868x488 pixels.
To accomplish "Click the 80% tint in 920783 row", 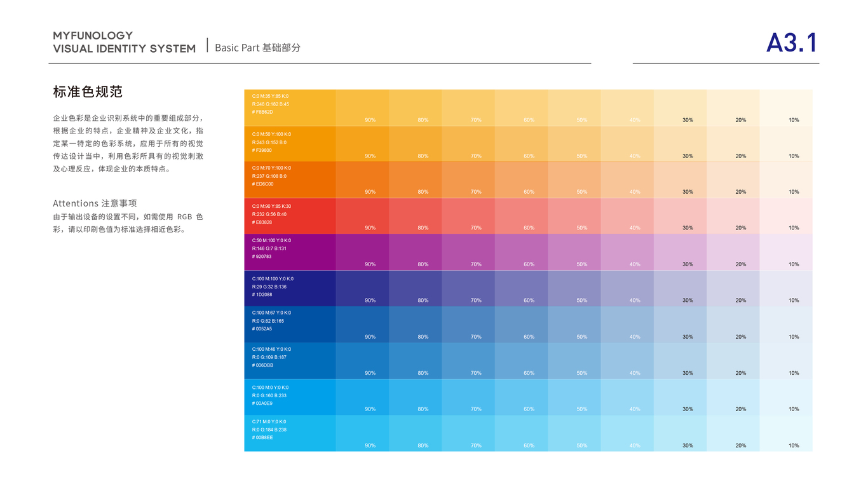I will click(415, 252).
